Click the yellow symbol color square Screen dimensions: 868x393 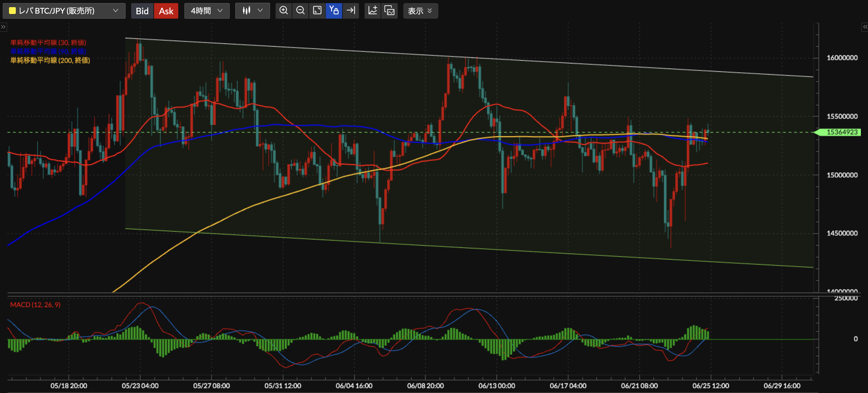12,11
